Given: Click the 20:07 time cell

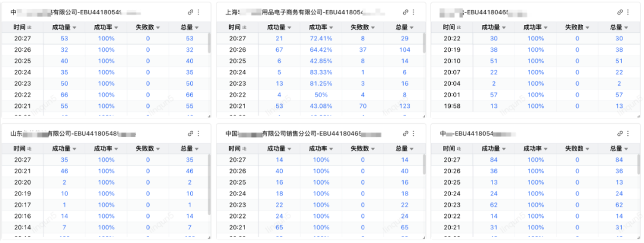Looking at the screenshot, I should pos(451,72).
